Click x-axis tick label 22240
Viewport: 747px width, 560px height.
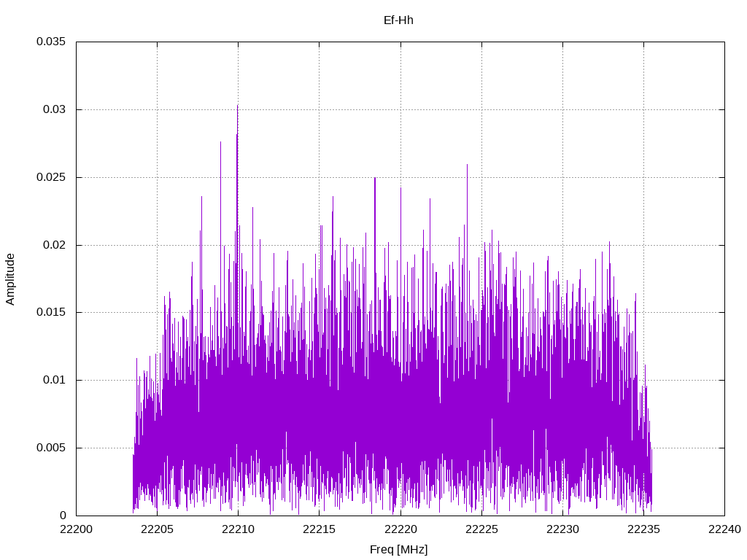[724, 529]
